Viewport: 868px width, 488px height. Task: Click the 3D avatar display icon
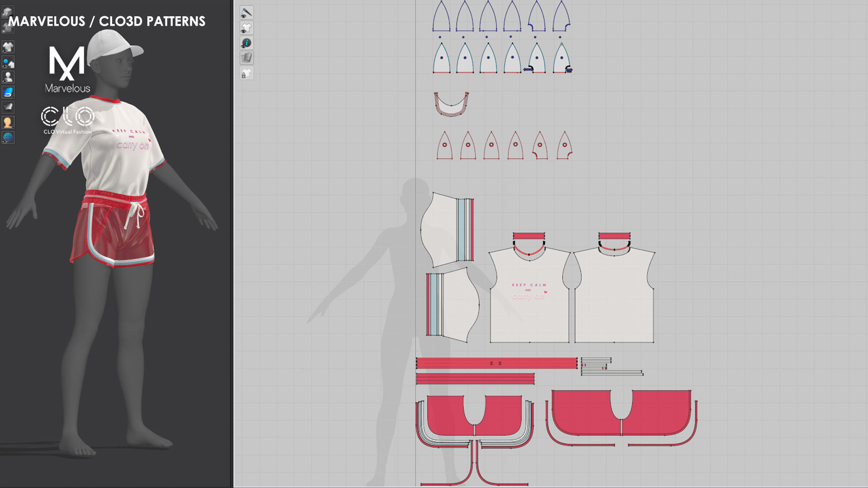pyautogui.click(x=8, y=77)
